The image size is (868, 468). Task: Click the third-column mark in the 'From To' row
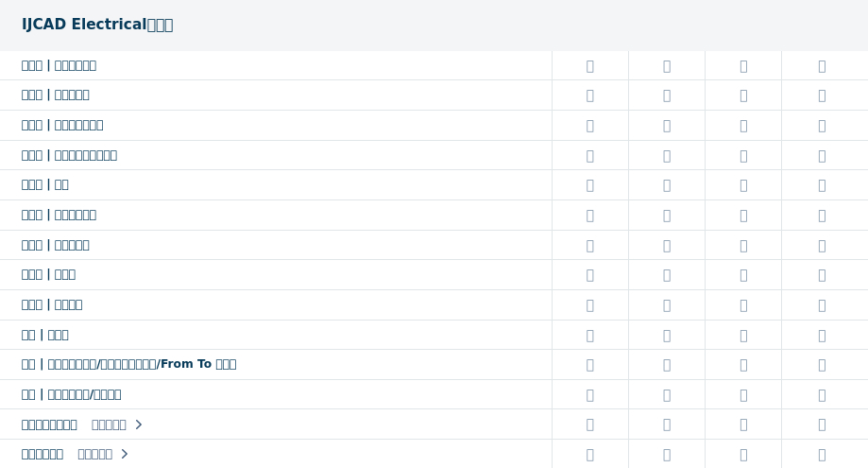(742, 365)
